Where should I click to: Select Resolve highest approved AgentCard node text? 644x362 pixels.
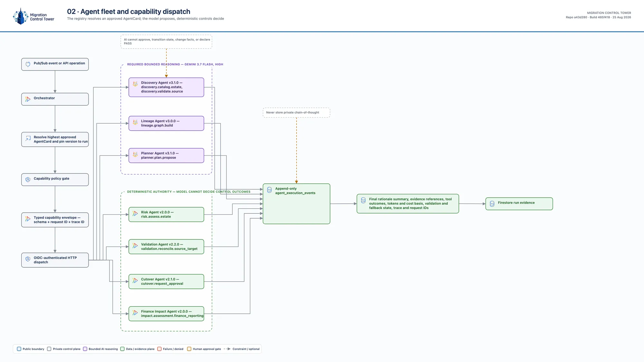click(61, 139)
